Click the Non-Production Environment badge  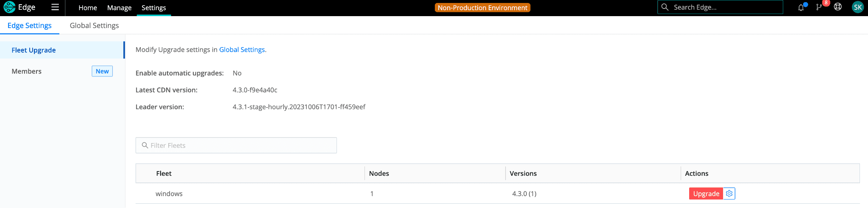(x=482, y=8)
